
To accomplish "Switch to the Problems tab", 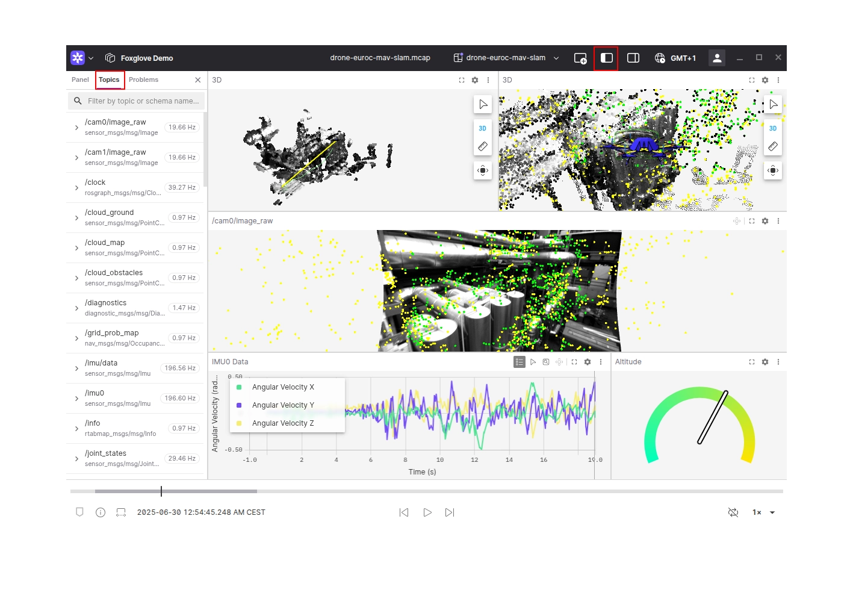I will (x=143, y=80).
